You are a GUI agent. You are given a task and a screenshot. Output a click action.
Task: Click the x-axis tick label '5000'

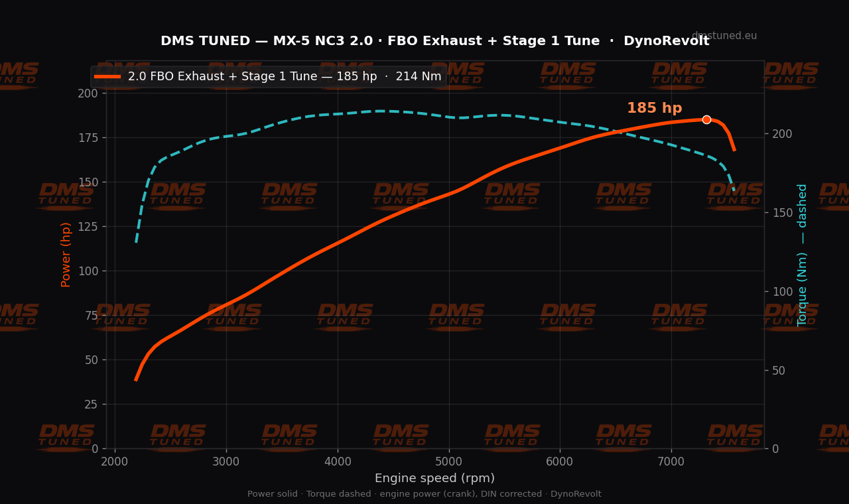coord(449,461)
